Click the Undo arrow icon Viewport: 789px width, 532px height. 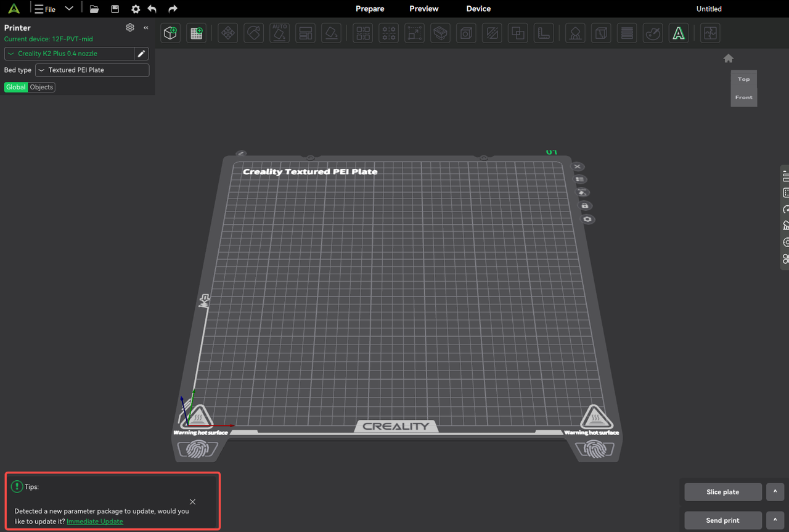[x=152, y=9]
